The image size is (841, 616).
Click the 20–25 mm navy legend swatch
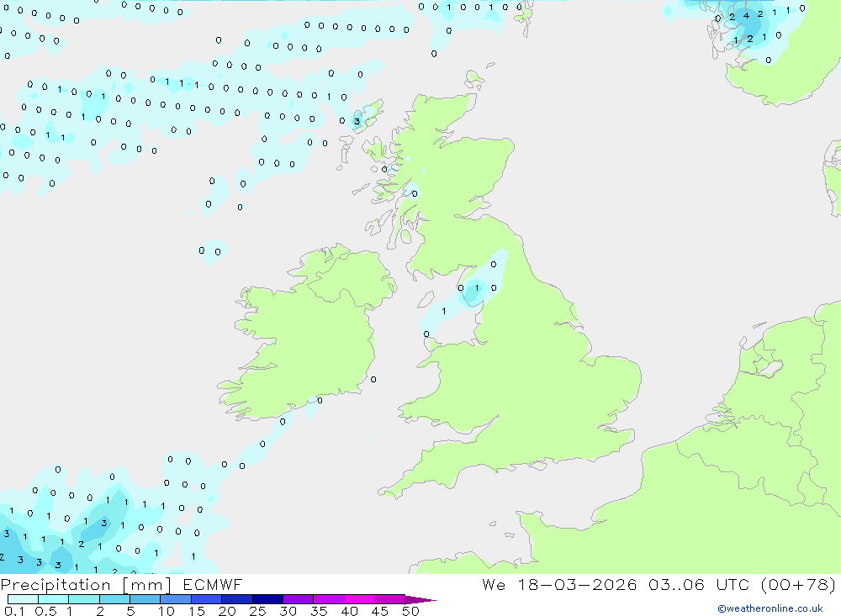[x=237, y=599]
